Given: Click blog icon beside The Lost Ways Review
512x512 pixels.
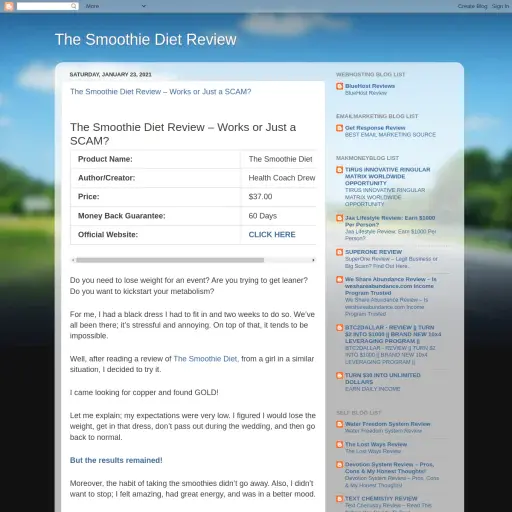Looking at the screenshot, I should (x=340, y=445).
